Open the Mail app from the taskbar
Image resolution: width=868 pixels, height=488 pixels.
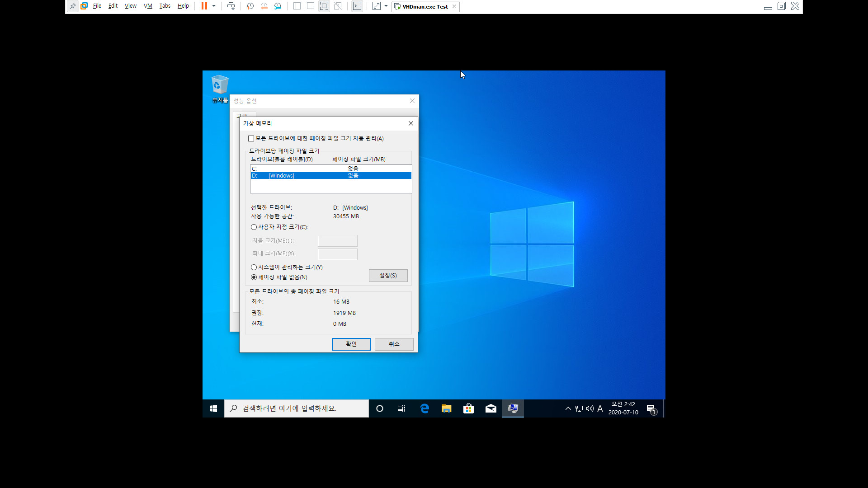tap(491, 408)
